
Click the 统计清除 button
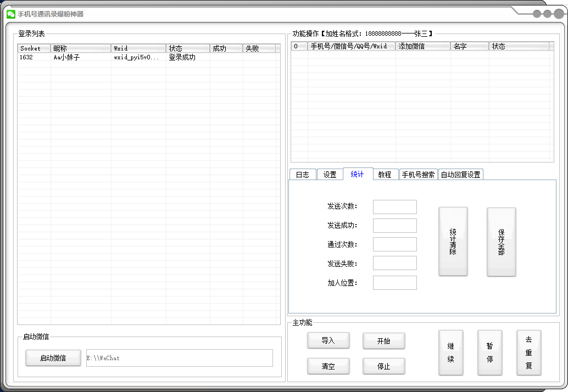[x=453, y=242]
